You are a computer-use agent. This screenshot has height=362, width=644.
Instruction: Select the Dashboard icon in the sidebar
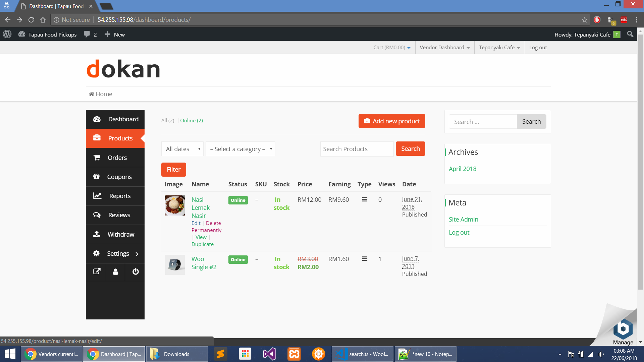97,119
